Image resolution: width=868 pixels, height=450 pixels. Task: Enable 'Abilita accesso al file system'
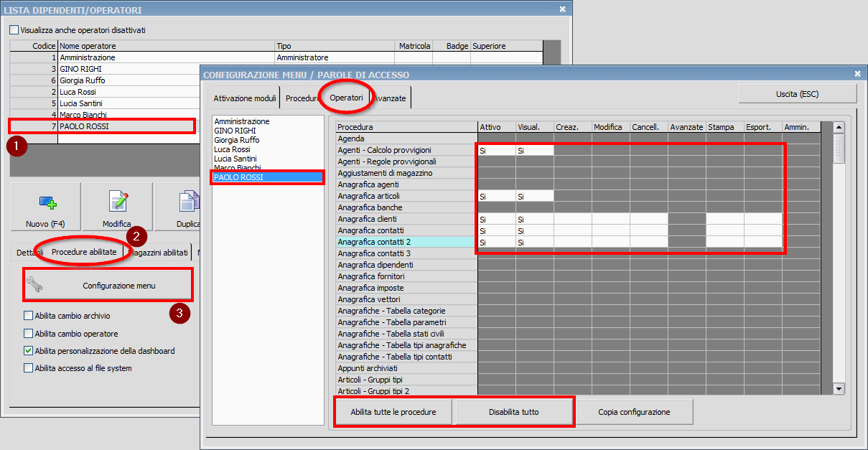coord(30,367)
